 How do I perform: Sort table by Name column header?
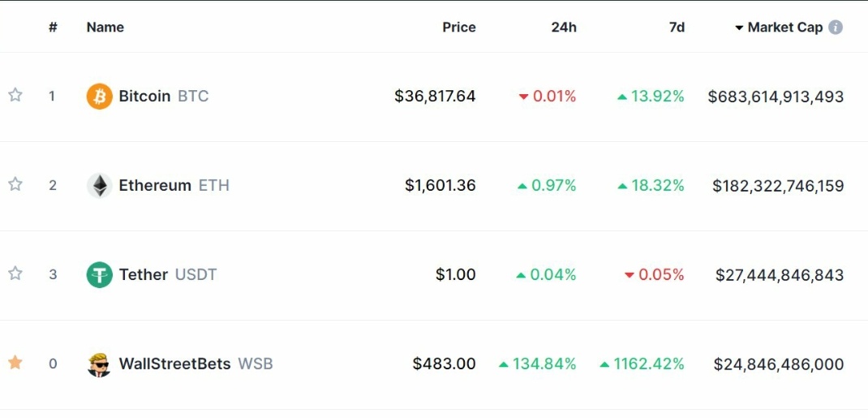point(105,27)
